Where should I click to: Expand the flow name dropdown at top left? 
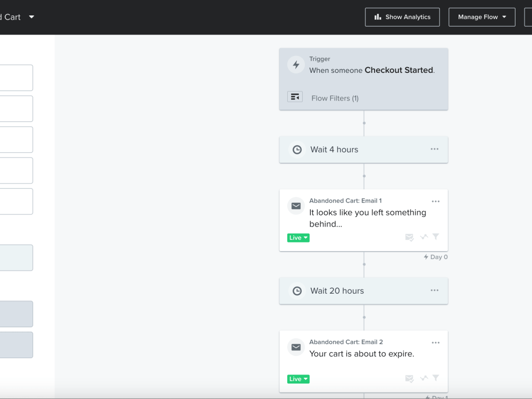(31, 16)
